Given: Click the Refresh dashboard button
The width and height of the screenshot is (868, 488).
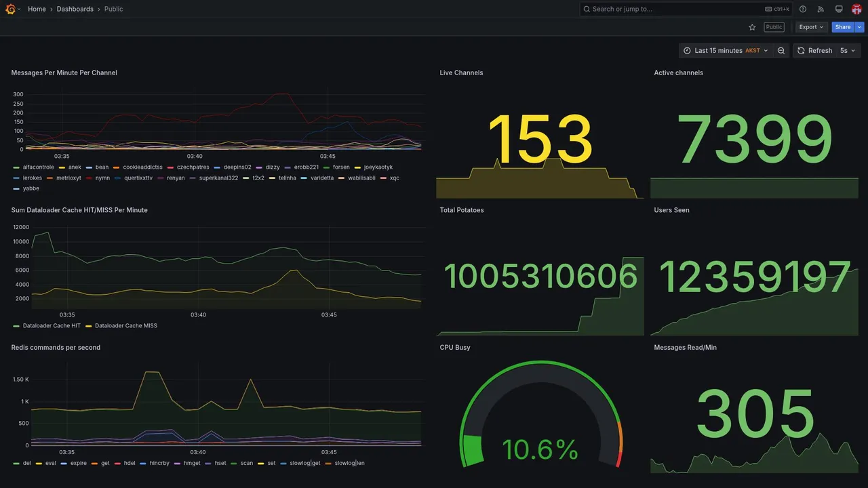Looking at the screenshot, I should [814, 51].
